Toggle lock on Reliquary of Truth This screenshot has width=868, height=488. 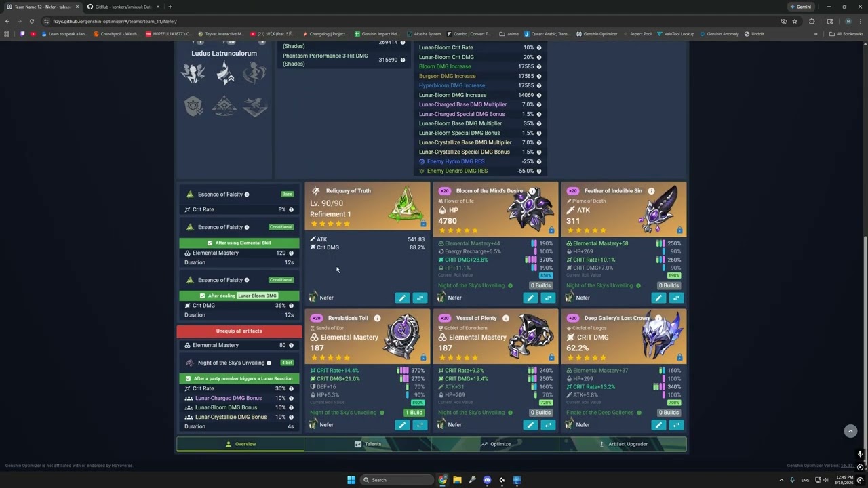[423, 223]
